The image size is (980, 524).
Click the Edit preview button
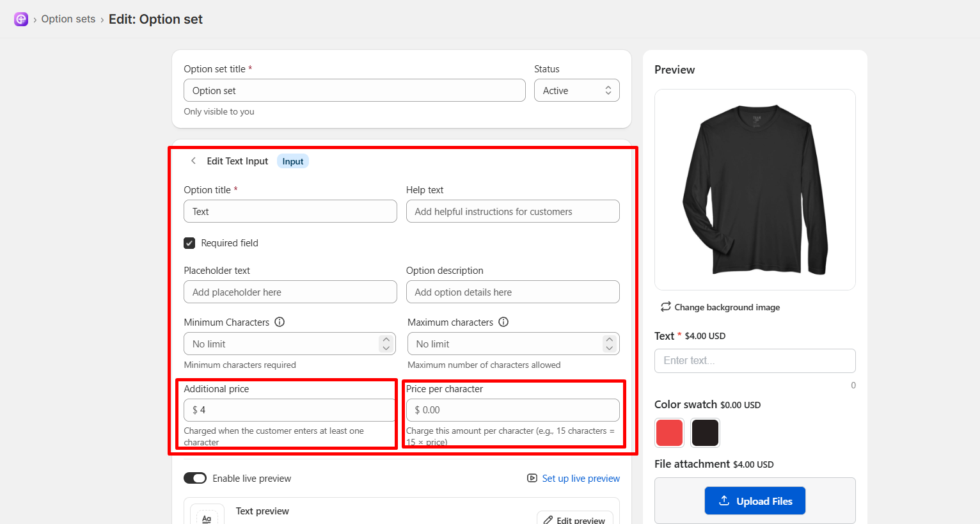(574, 519)
